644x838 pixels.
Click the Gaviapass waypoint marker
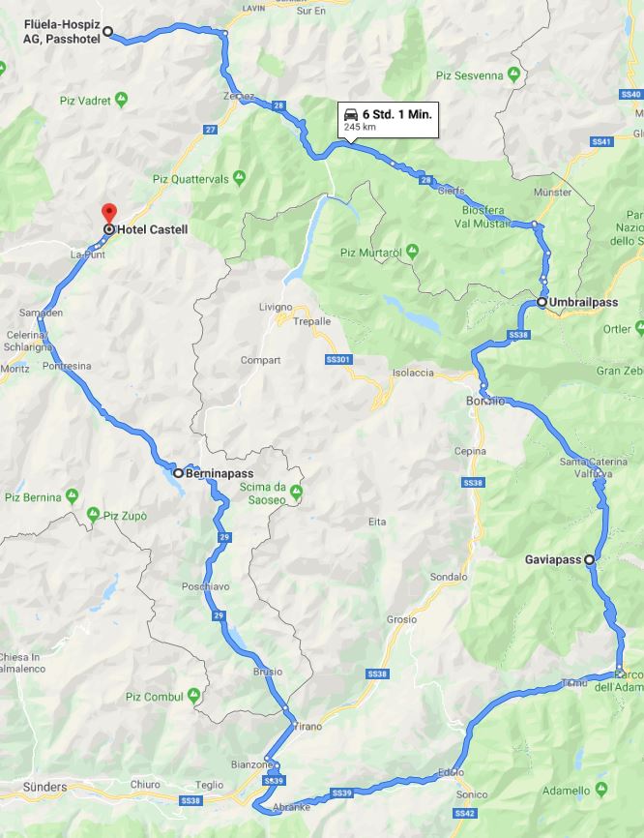click(589, 560)
